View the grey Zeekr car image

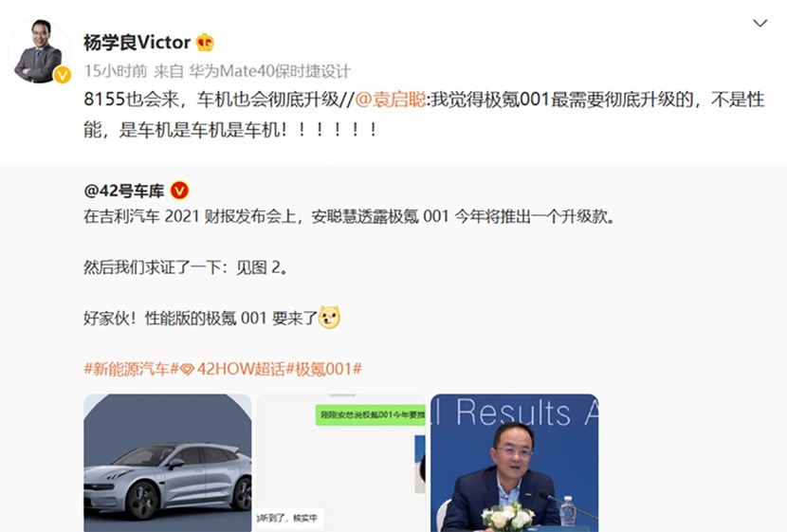(x=168, y=463)
